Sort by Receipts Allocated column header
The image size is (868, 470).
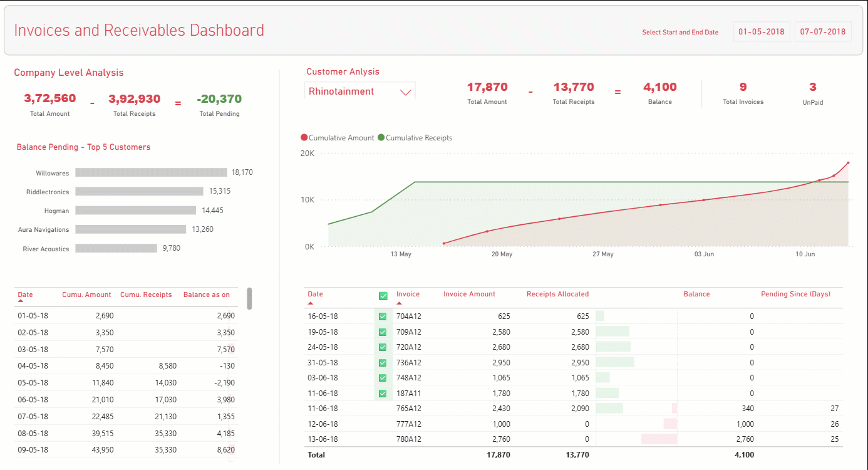pos(557,294)
